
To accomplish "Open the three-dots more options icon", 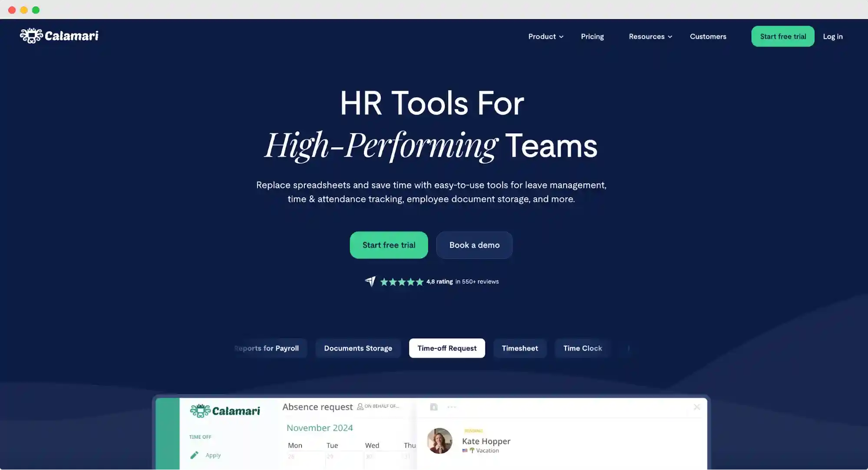I will (x=452, y=407).
